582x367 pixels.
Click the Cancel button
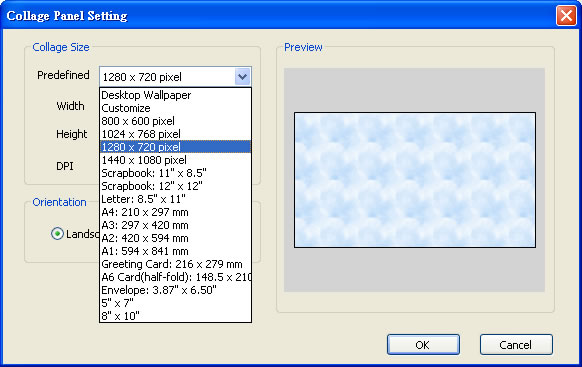click(516, 345)
